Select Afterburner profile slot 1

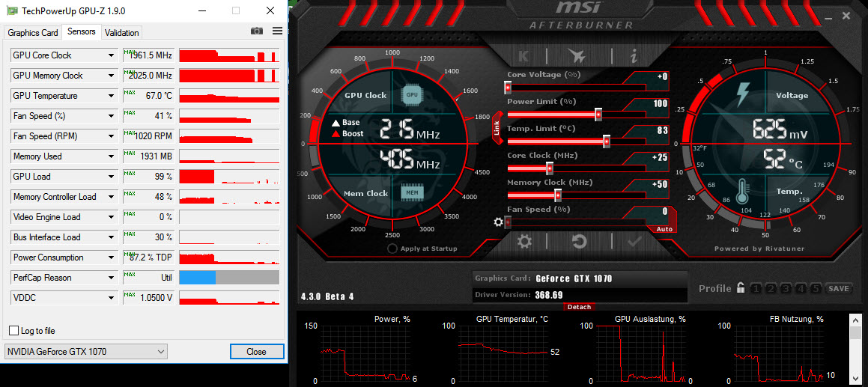(756, 288)
